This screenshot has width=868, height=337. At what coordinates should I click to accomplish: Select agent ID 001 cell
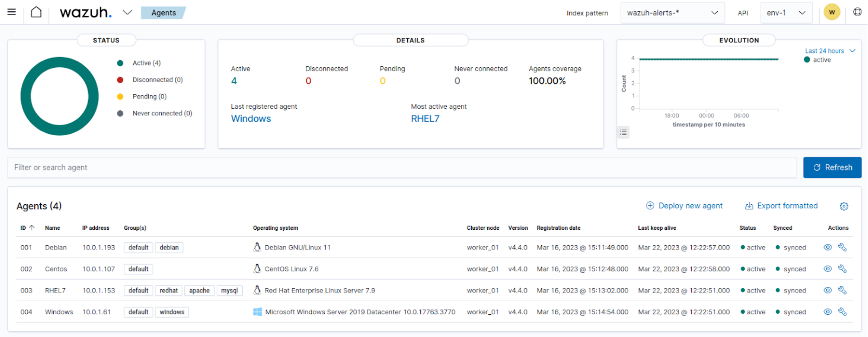26,247
